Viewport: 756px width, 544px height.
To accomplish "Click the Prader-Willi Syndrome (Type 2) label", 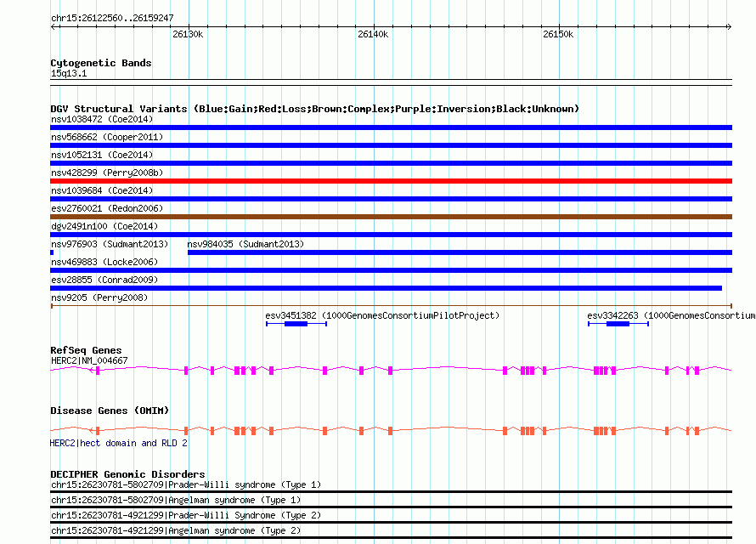I will point(186,516).
